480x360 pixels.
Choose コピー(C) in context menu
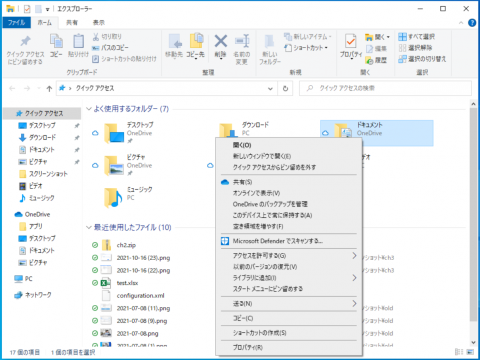pyautogui.click(x=289, y=318)
